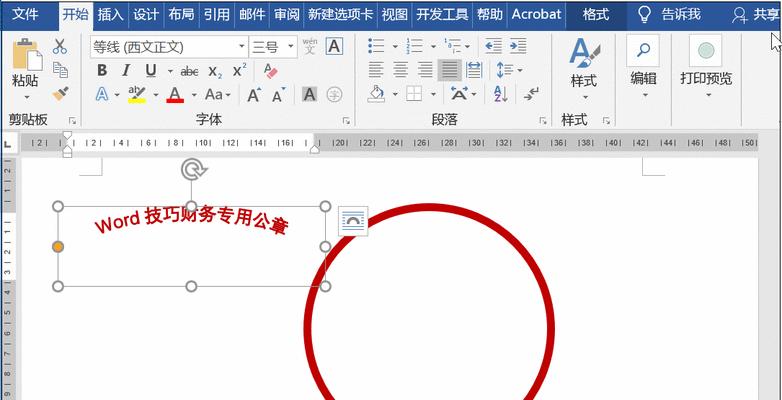Apply red font color
This screenshot has height=400, width=782.
175,94
